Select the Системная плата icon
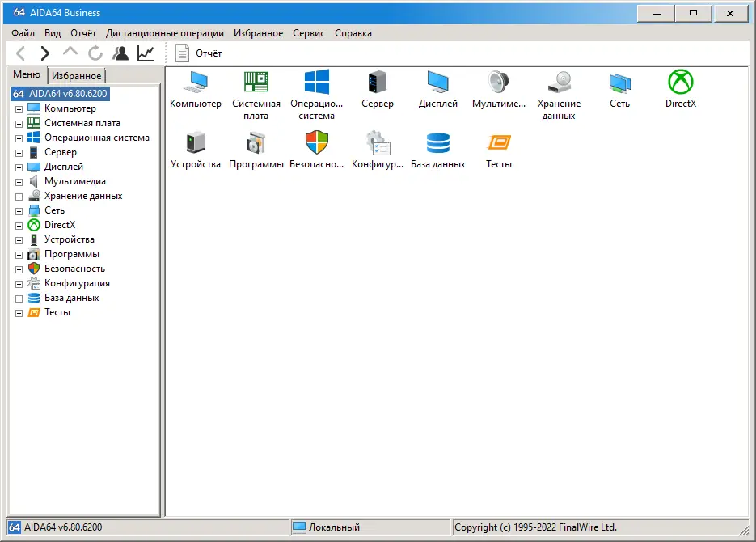This screenshot has width=756, height=542. click(x=256, y=83)
